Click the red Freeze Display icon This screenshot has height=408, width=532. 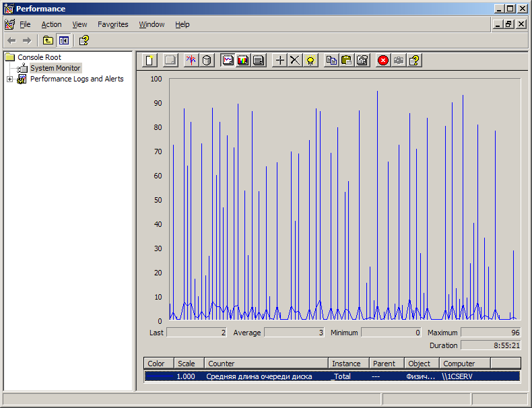click(383, 60)
